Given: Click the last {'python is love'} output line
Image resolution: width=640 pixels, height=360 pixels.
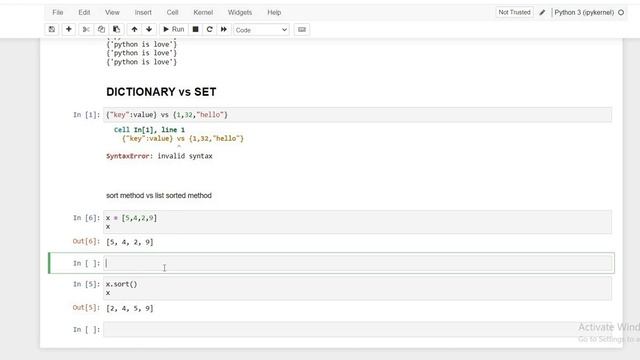Looking at the screenshot, I should point(142,62).
